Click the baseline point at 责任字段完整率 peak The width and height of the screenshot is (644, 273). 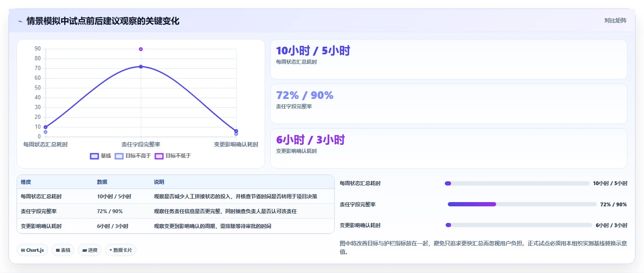pos(141,67)
